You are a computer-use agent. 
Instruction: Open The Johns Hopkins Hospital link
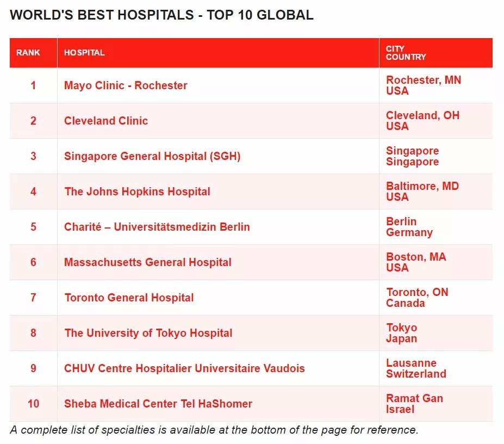pyautogui.click(x=137, y=192)
